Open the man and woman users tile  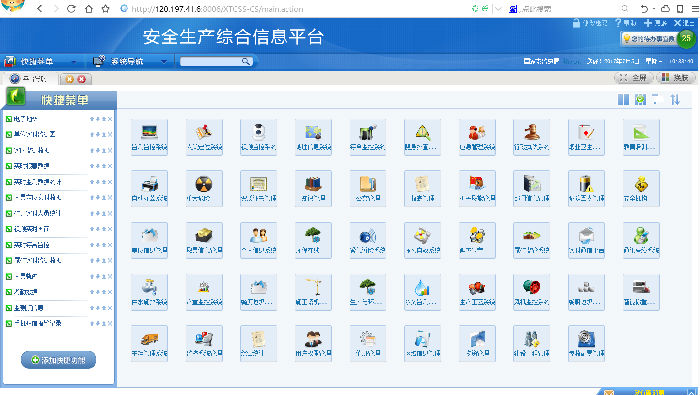tap(258, 240)
